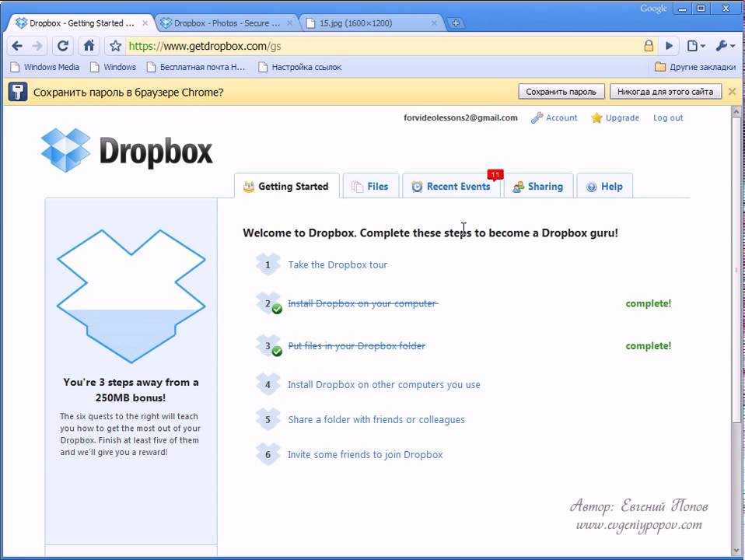Open the Help tab
This screenshot has width=745, height=560.
pos(605,186)
